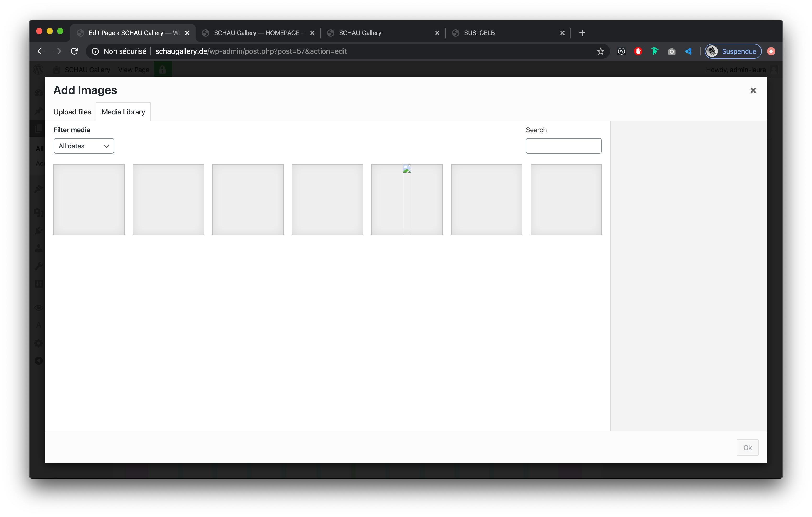Viewport: 812px width, 517px height.
Task: Select the thumbnail with broken image icon
Action: click(407, 199)
